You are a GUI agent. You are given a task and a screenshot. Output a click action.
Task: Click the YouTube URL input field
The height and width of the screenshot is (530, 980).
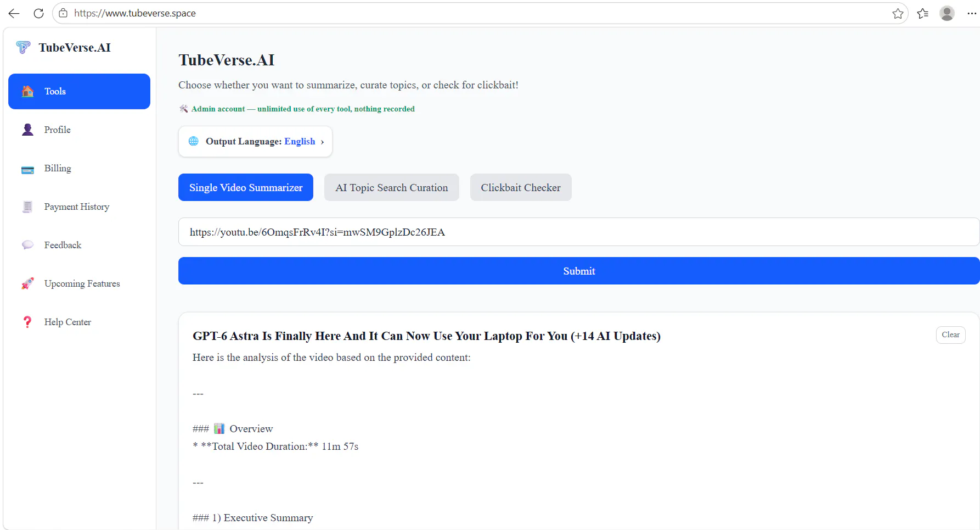coord(579,232)
